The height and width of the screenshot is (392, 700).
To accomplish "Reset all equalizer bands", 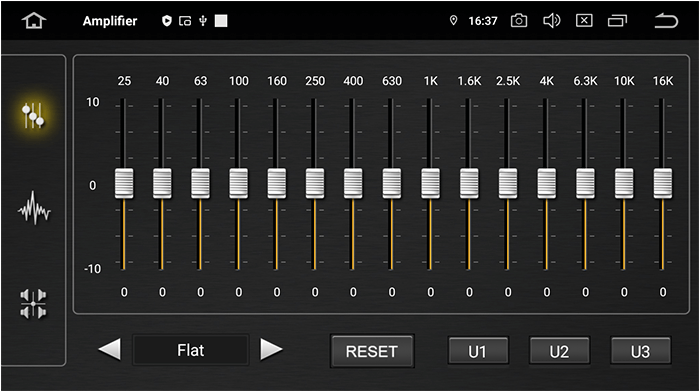I will (x=372, y=351).
